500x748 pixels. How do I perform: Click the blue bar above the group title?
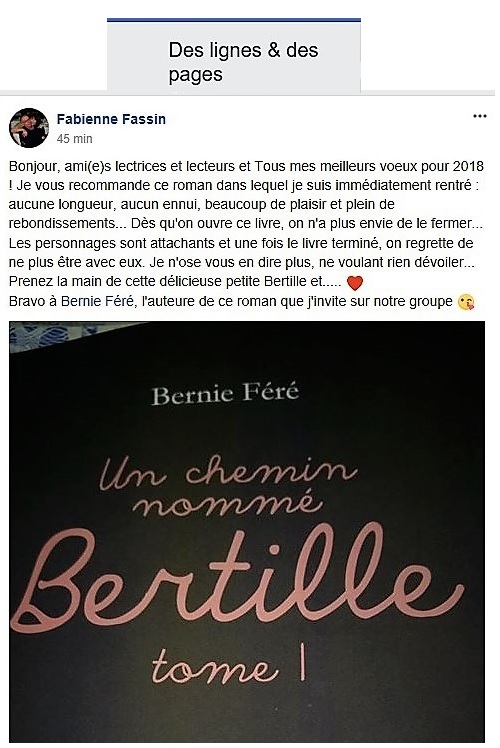click(234, 20)
